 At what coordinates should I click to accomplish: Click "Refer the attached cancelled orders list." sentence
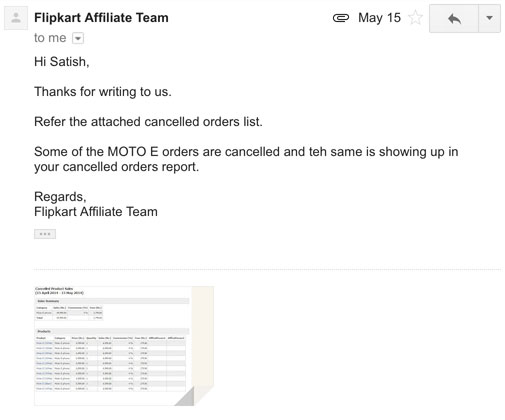point(148,122)
